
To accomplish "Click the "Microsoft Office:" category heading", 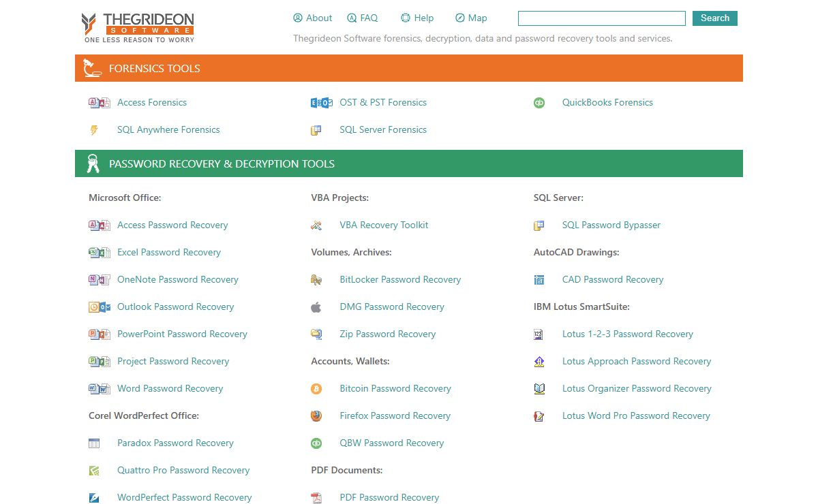I will pos(125,198).
